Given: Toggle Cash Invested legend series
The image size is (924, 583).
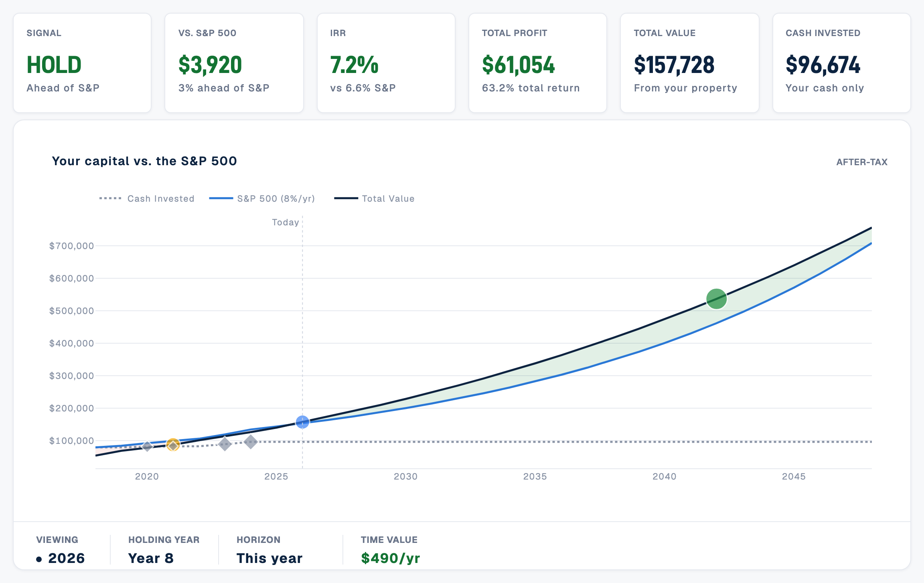Looking at the screenshot, I should pos(147,198).
